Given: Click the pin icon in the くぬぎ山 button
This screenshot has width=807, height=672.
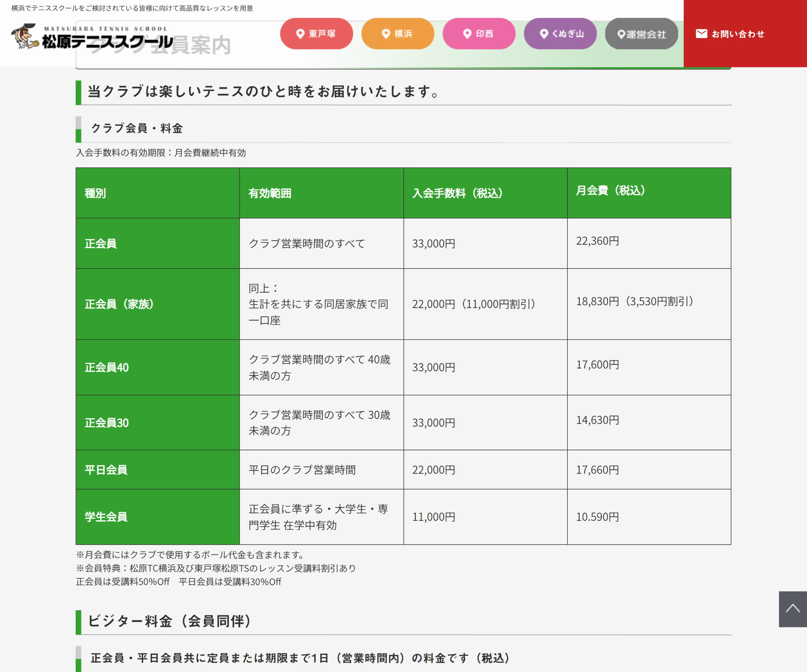Looking at the screenshot, I should (x=544, y=34).
